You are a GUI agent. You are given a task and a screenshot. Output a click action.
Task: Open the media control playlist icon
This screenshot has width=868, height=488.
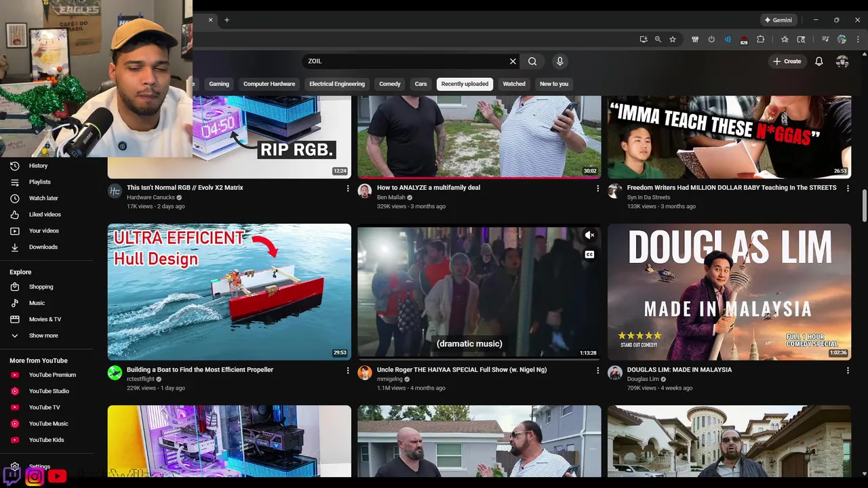tap(825, 39)
